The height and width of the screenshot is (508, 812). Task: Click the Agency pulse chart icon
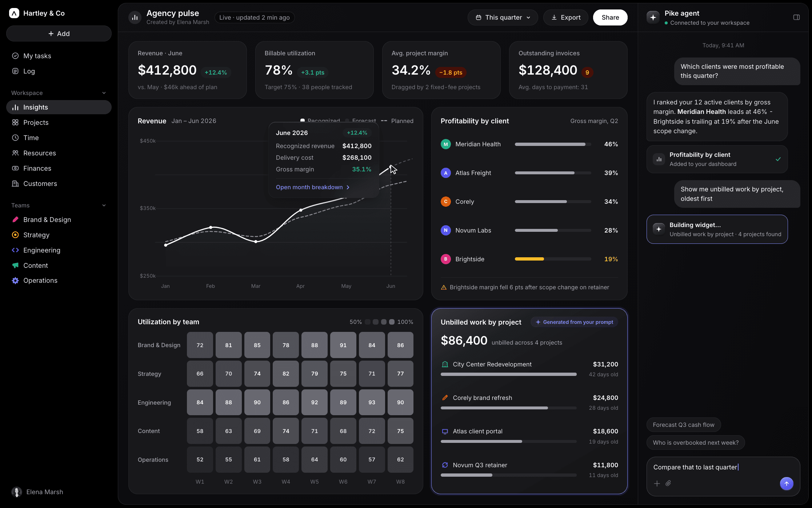click(x=135, y=17)
